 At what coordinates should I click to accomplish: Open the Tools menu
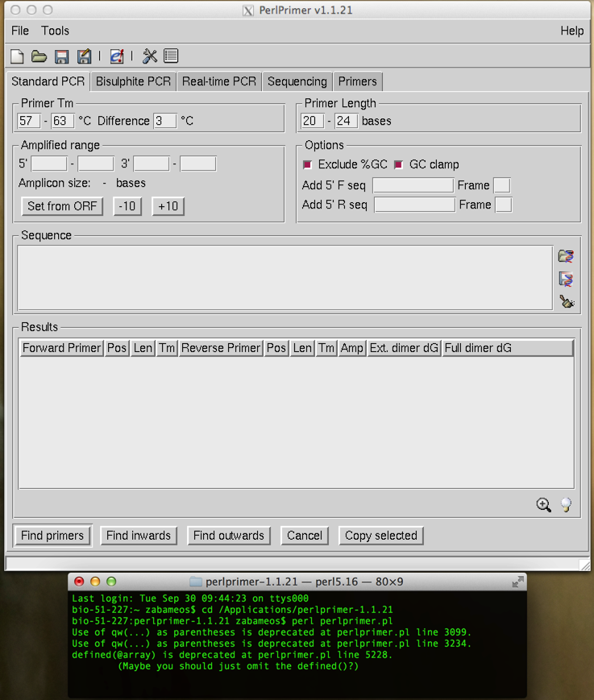coord(55,31)
